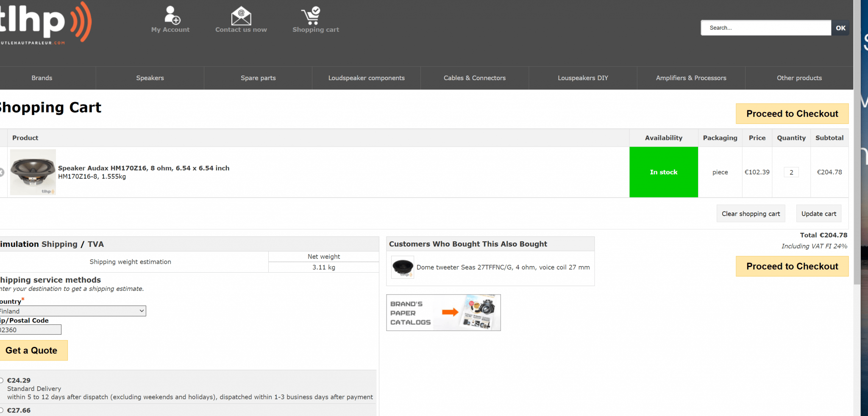Open the Spare parts menu
Screen dimensions: 868x416
(258, 78)
